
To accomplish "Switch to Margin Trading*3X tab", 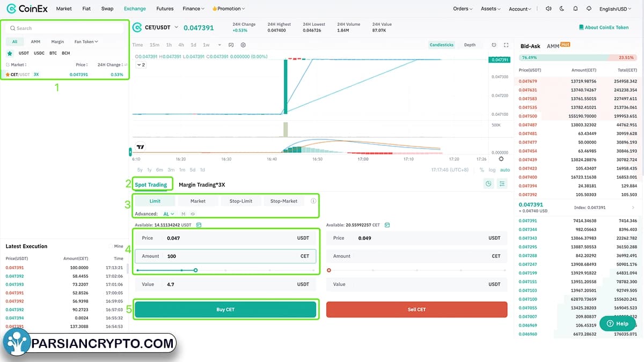I will click(x=202, y=184).
